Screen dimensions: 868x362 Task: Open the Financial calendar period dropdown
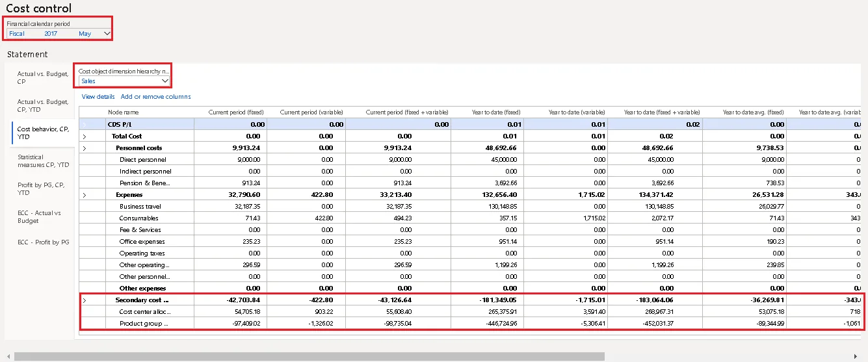click(x=107, y=33)
